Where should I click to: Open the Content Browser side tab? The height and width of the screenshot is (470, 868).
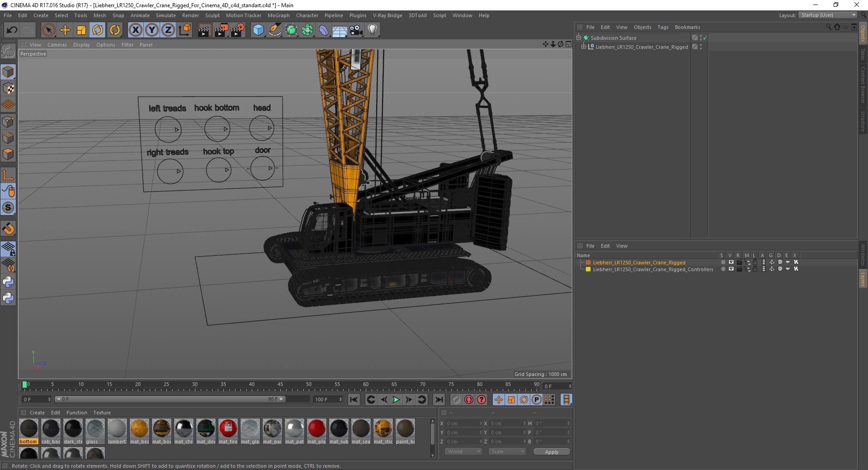click(863, 85)
